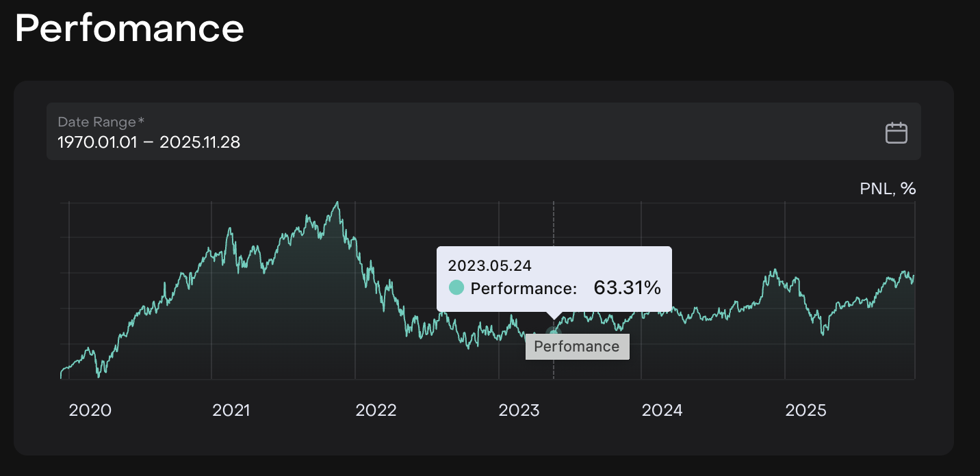980x476 pixels.
Task: Click the Date Range field label
Action: click(101, 122)
